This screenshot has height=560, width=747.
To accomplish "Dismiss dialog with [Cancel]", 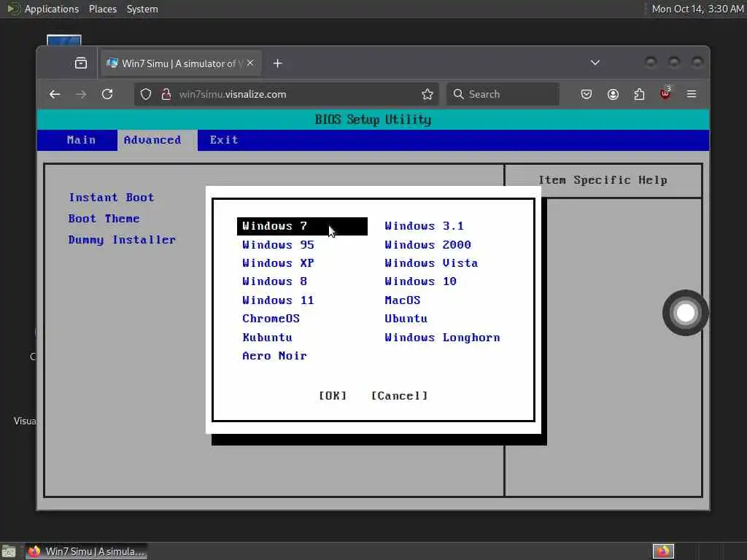I will pyautogui.click(x=399, y=396).
